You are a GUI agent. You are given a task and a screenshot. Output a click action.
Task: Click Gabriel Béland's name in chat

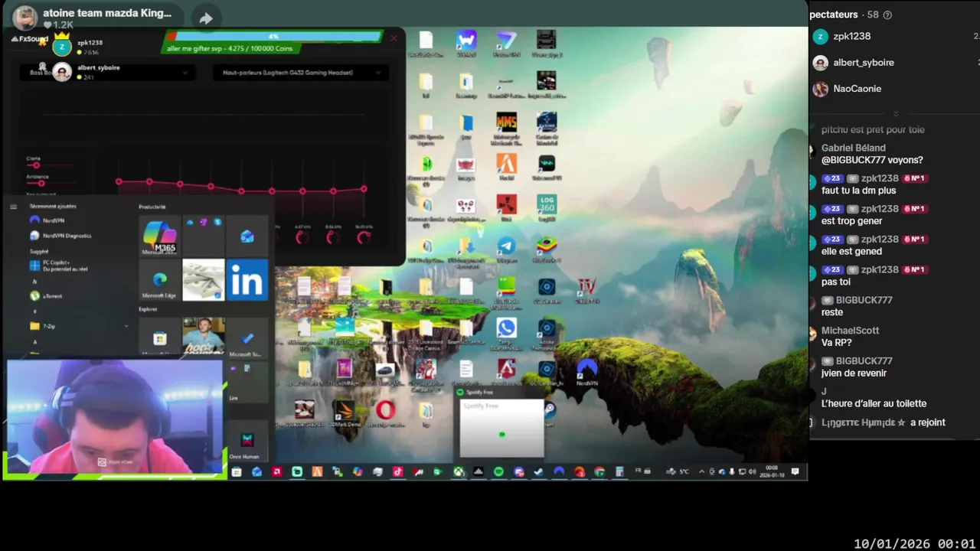click(853, 148)
